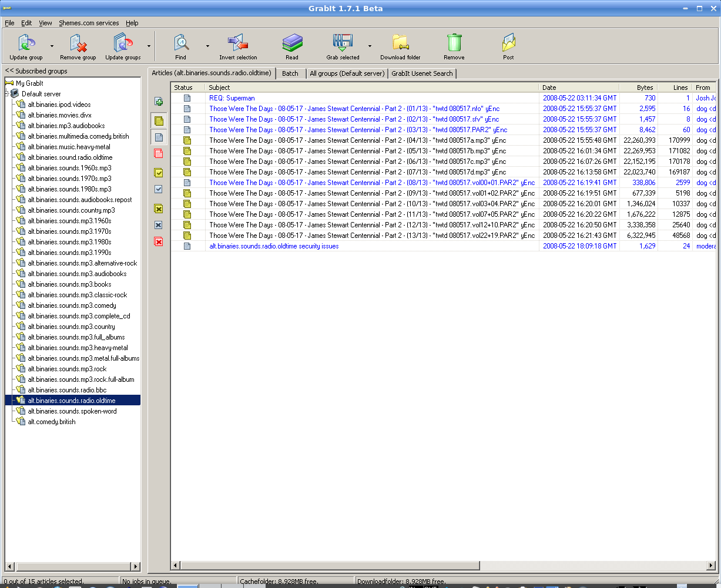Open the Update groups dropdown arrow

point(149,46)
